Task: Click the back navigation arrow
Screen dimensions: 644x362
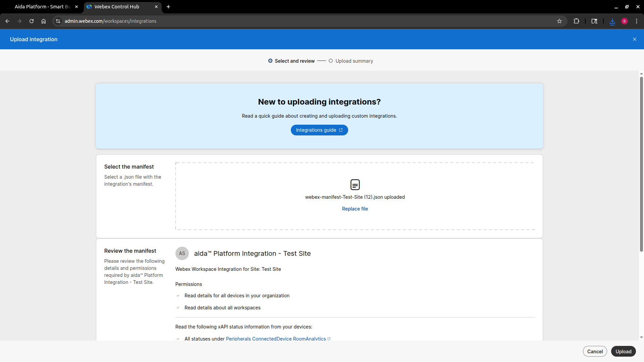Action: click(x=7, y=21)
